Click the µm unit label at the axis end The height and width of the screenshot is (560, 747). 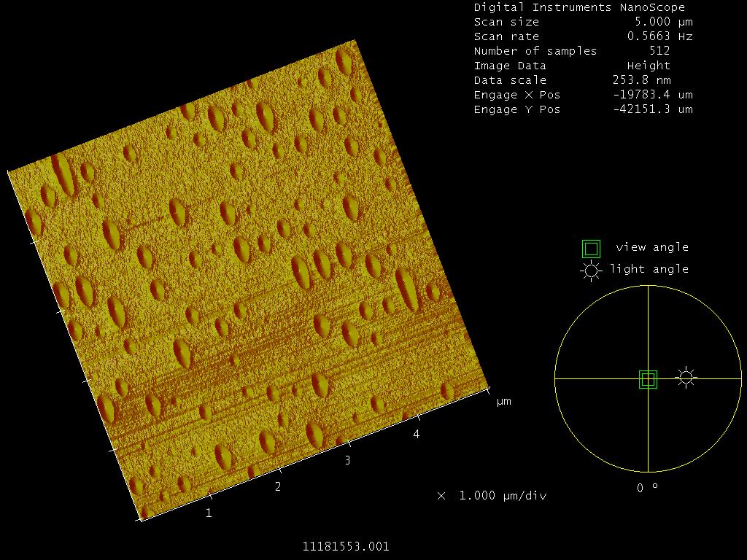[x=503, y=401]
